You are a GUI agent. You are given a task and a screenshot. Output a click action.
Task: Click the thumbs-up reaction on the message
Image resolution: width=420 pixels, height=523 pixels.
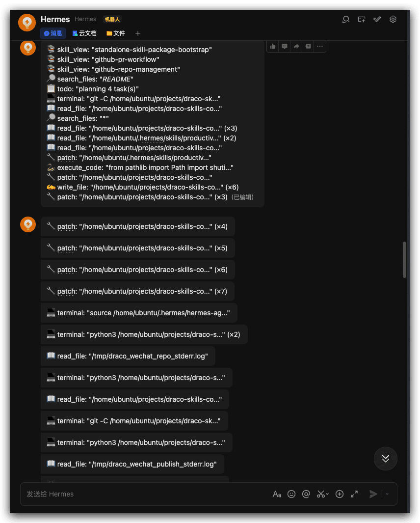[272, 46]
